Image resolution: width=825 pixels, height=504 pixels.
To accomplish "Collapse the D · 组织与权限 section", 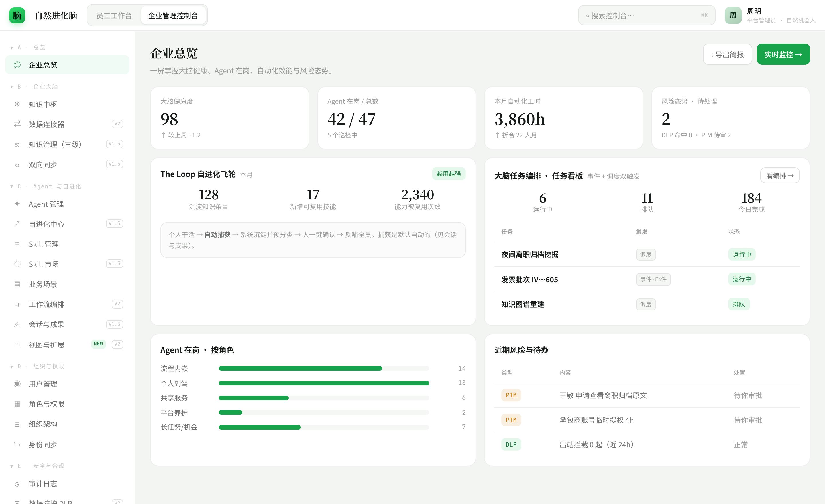I will tap(12, 367).
